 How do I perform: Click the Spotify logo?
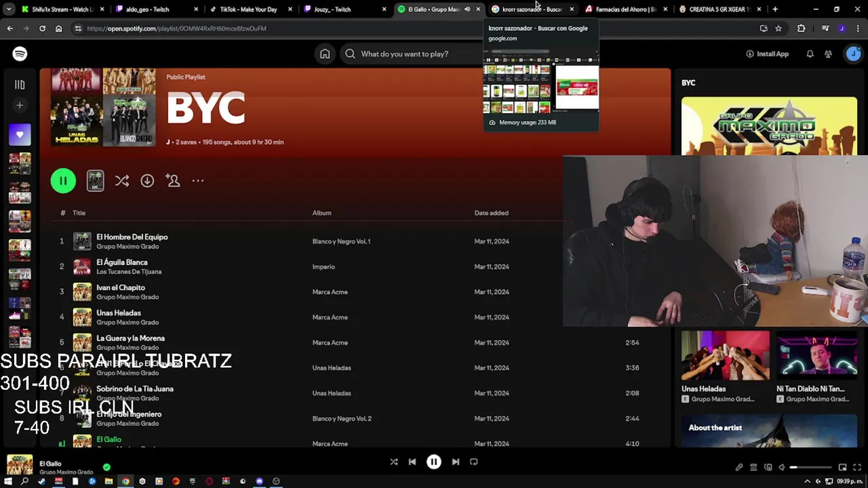(20, 54)
